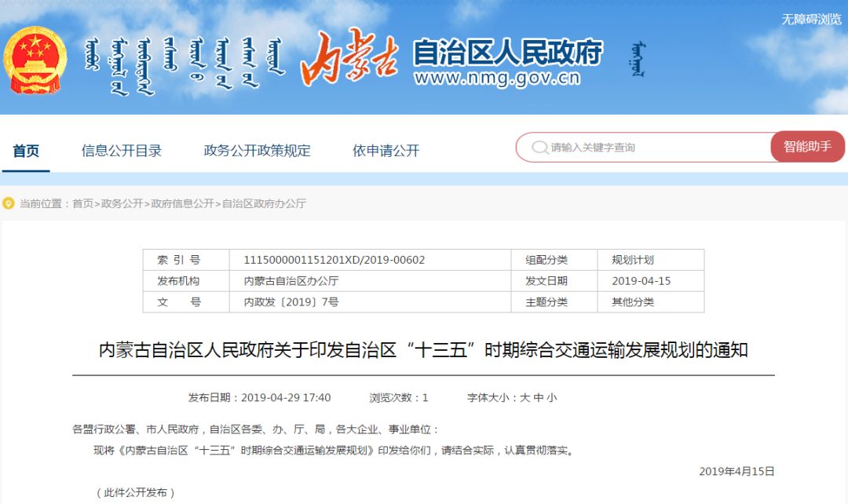Set font size to 中
Viewport: 848px width, 504px height.
click(x=538, y=397)
